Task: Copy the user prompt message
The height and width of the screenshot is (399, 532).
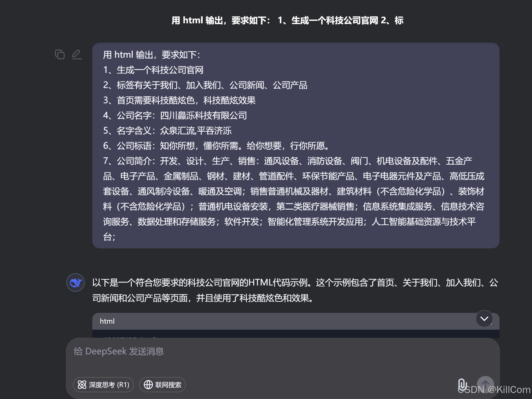Action: [60, 54]
